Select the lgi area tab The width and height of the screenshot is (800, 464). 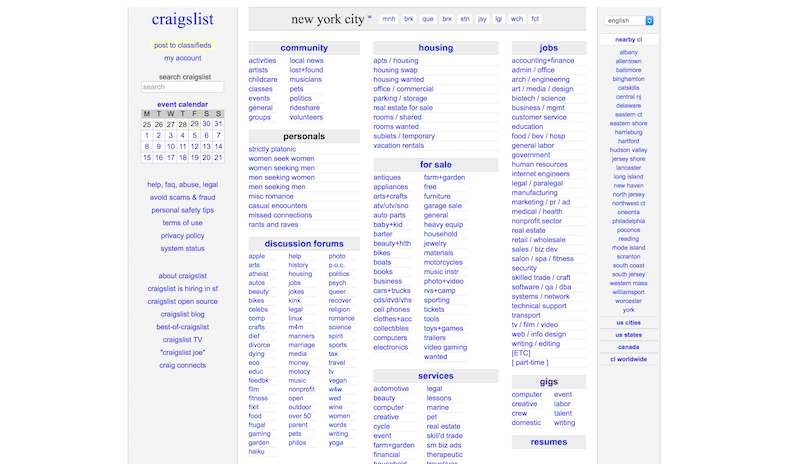click(x=498, y=19)
